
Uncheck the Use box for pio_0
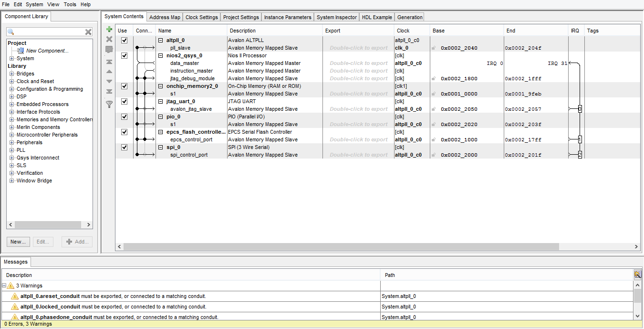coord(125,117)
